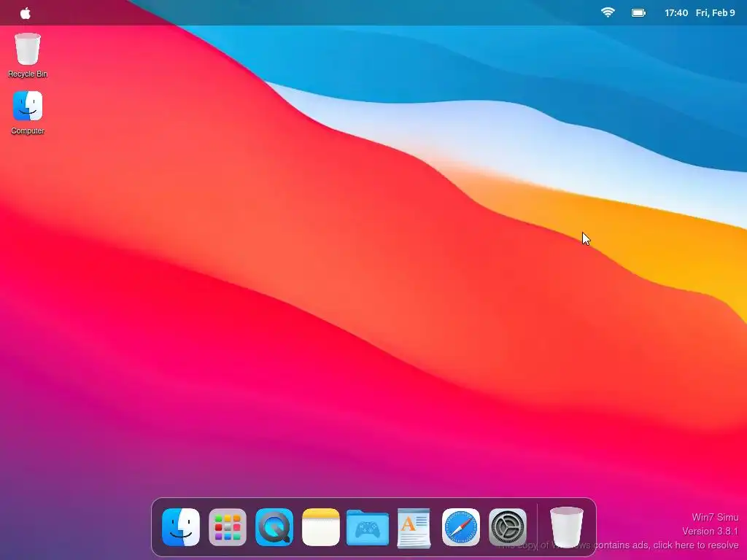The image size is (747, 560).
Task: Select the Computer desktop icon
Action: point(28,113)
